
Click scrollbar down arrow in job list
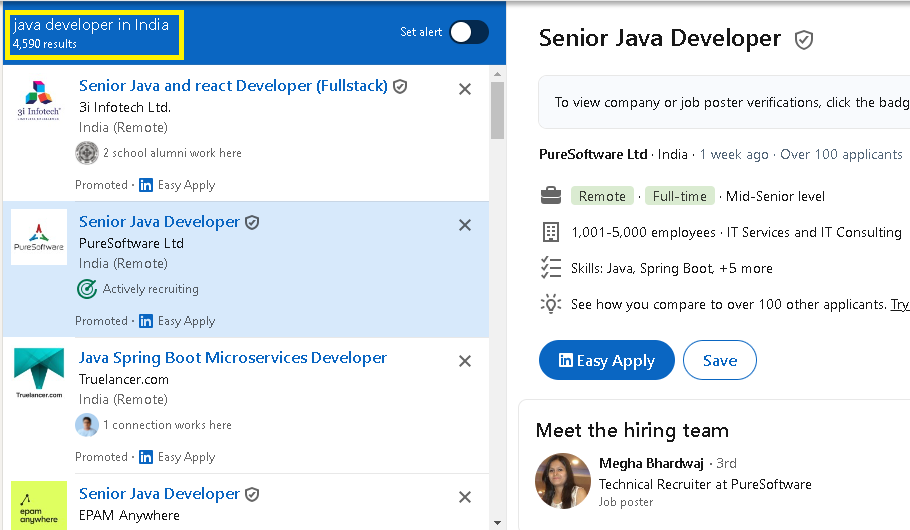(497, 523)
